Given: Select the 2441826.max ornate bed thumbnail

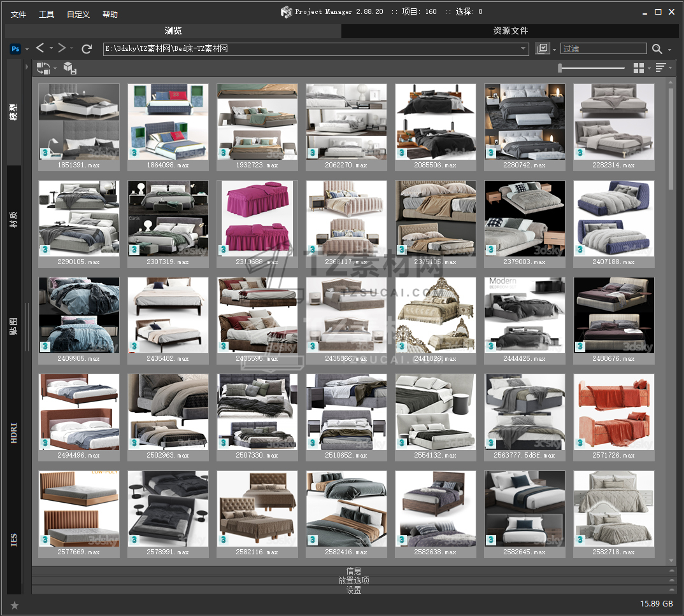Looking at the screenshot, I should coord(436,321).
